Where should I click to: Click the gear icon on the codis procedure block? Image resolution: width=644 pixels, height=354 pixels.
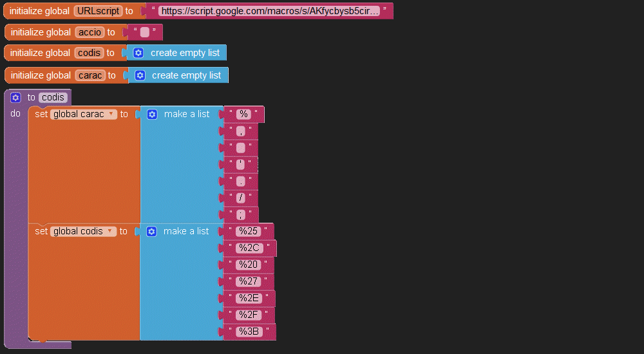[16, 98]
